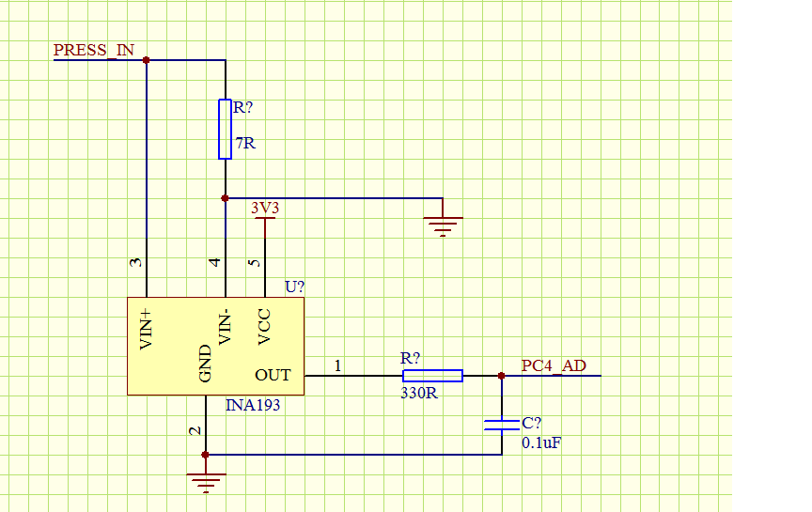Click the R? designator above 7R
812x512 pixels.
coord(242,108)
